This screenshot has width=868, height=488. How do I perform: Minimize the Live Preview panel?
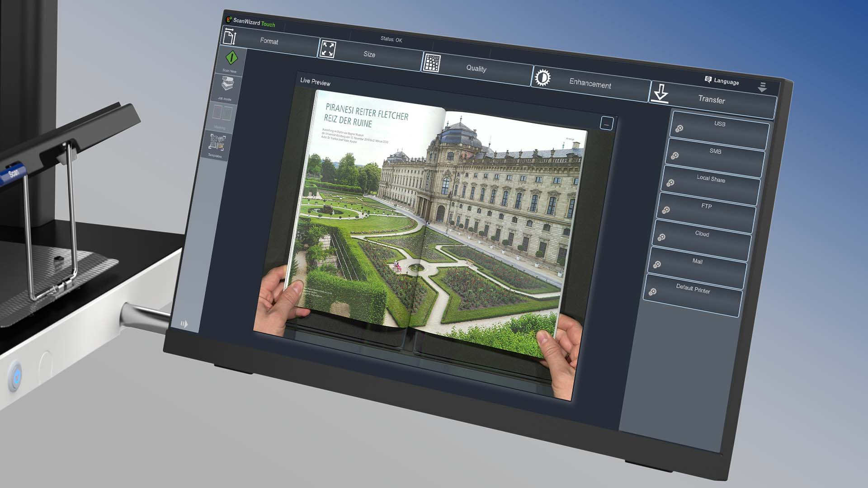[x=606, y=123]
